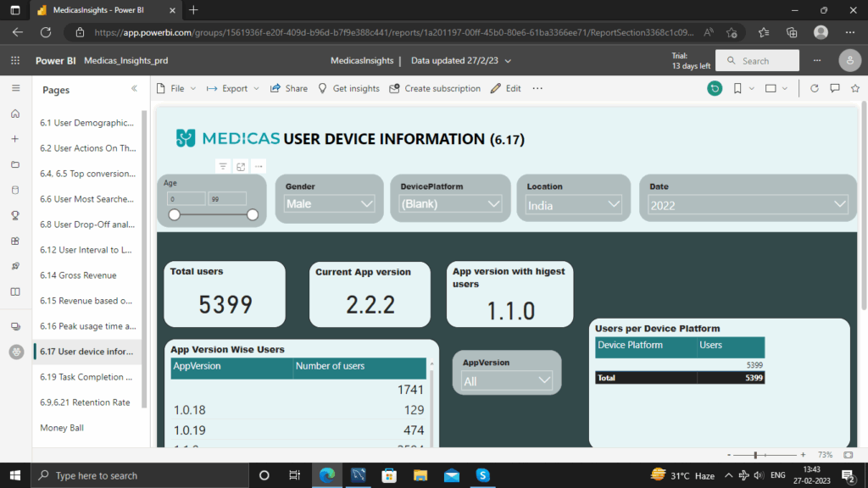Open the Power BI app launcher grid

click(15, 60)
